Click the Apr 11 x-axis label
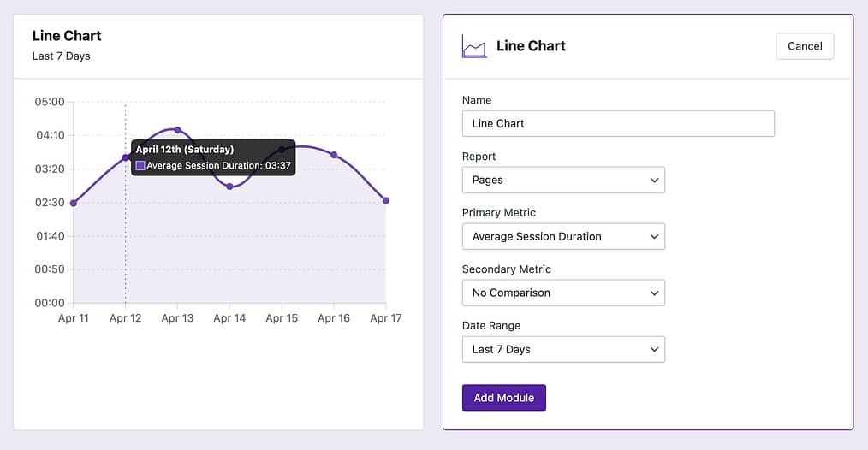868x450 pixels. pyautogui.click(x=73, y=318)
